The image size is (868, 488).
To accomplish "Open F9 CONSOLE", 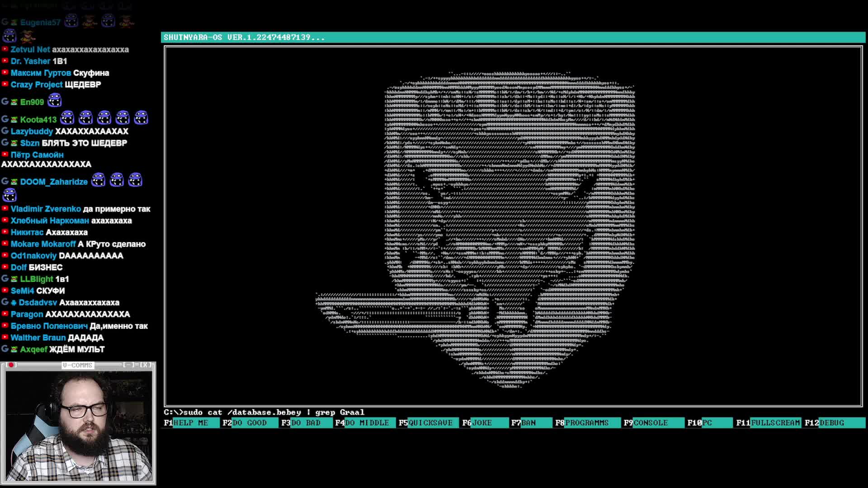I will pyautogui.click(x=651, y=423).
